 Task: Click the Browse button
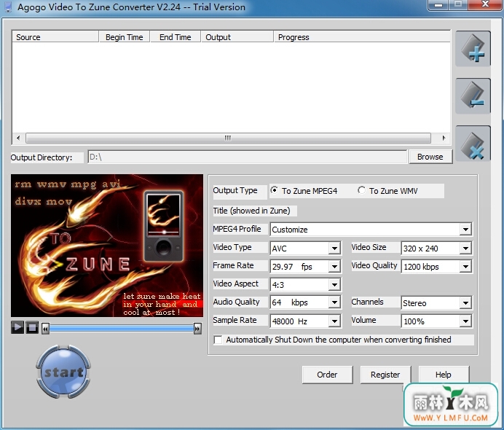430,157
